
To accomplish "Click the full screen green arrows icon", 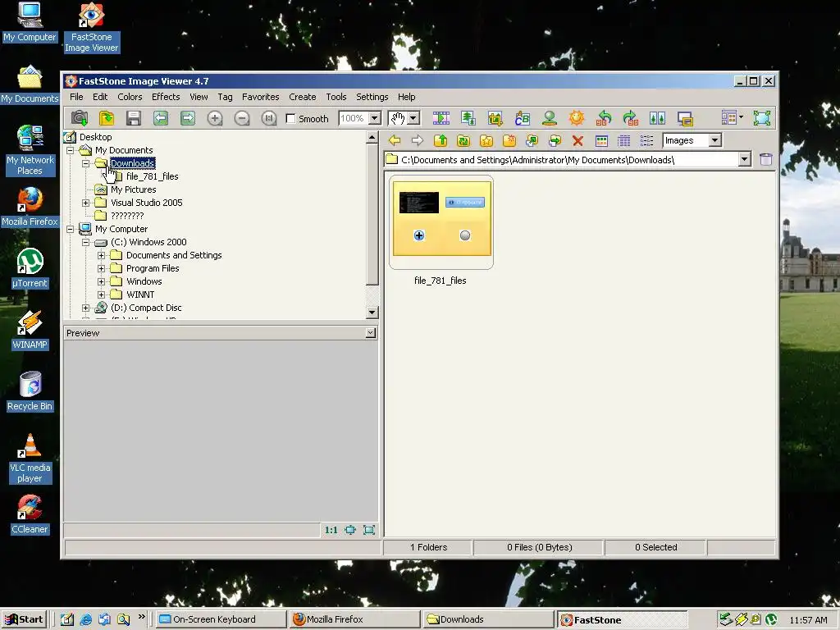I will (x=761, y=118).
